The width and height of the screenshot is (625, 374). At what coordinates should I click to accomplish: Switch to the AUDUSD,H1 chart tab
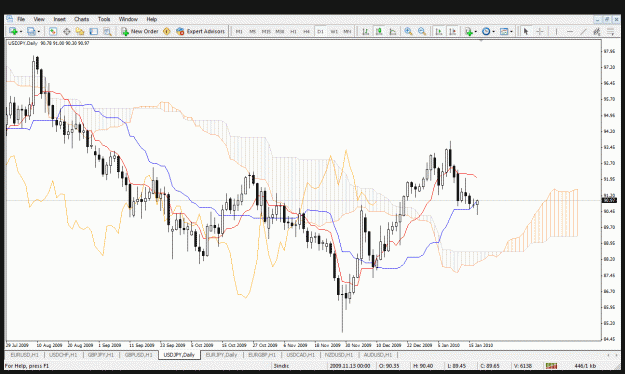(x=377, y=354)
